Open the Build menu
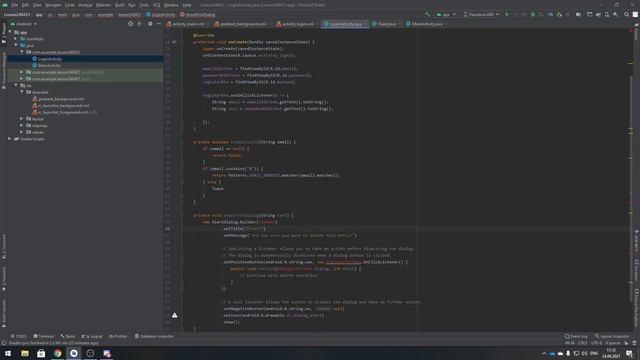 (120, 5)
